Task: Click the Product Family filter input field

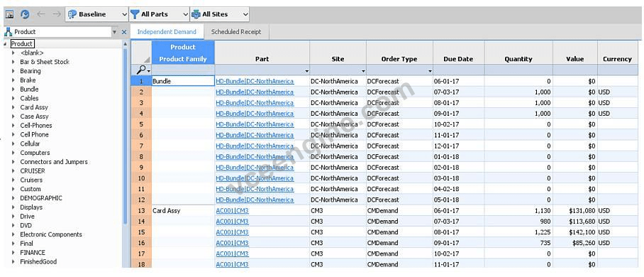Action: tap(183, 70)
